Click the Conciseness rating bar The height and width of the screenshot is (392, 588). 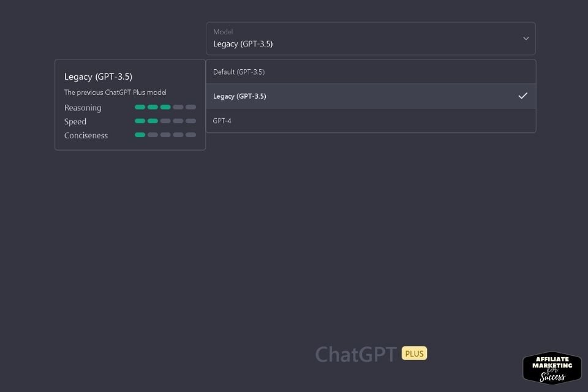tap(165, 135)
